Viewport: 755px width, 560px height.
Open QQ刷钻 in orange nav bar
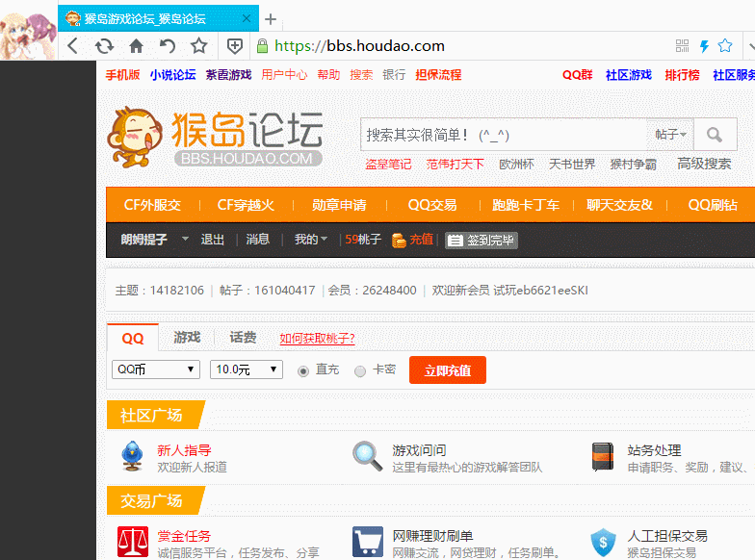click(x=713, y=205)
